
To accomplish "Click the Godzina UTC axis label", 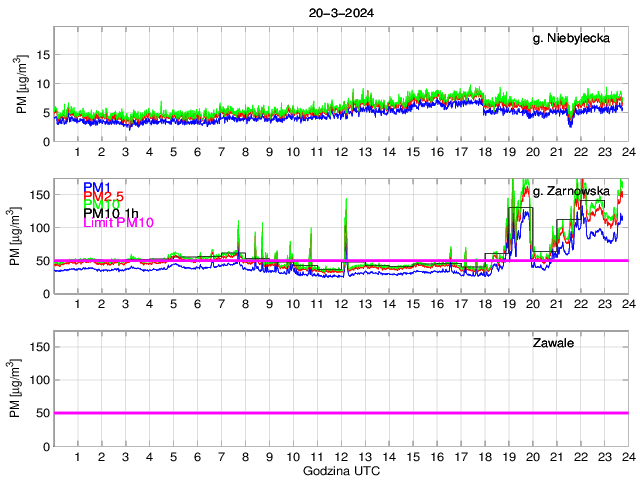I will [339, 470].
